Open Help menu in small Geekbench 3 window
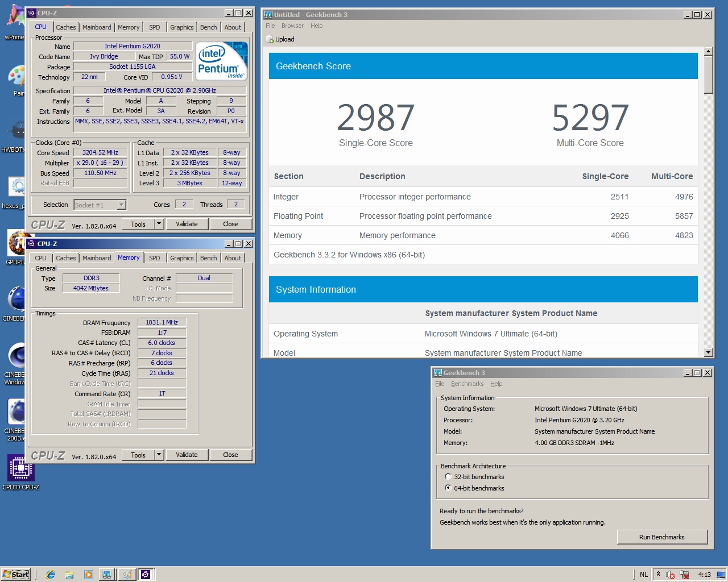The image size is (728, 582). click(x=497, y=384)
